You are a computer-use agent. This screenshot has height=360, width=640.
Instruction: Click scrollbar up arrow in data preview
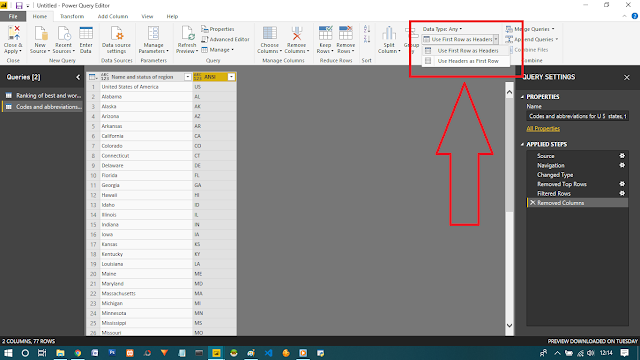click(509, 92)
